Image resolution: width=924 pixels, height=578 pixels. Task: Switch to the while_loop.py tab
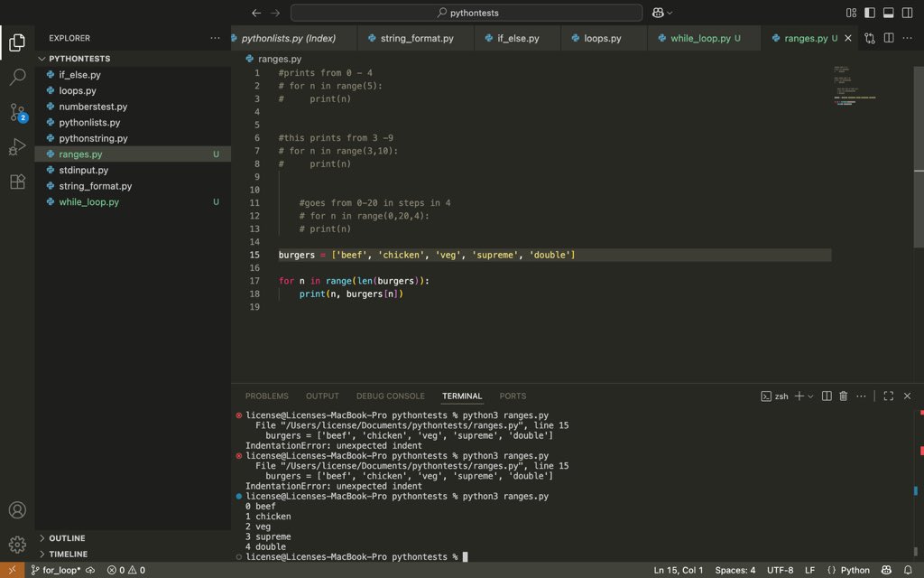coord(704,38)
